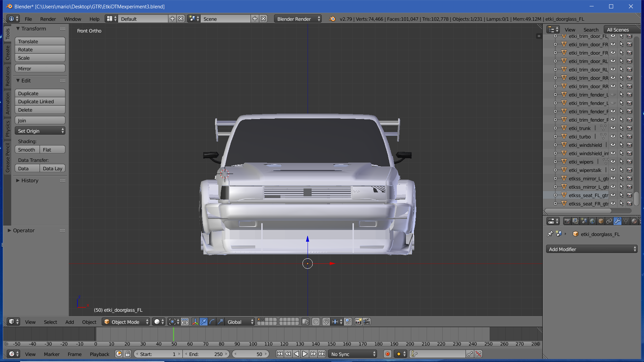
Task: Toggle selectability arrow for etki_wipers
Action: click(621, 162)
